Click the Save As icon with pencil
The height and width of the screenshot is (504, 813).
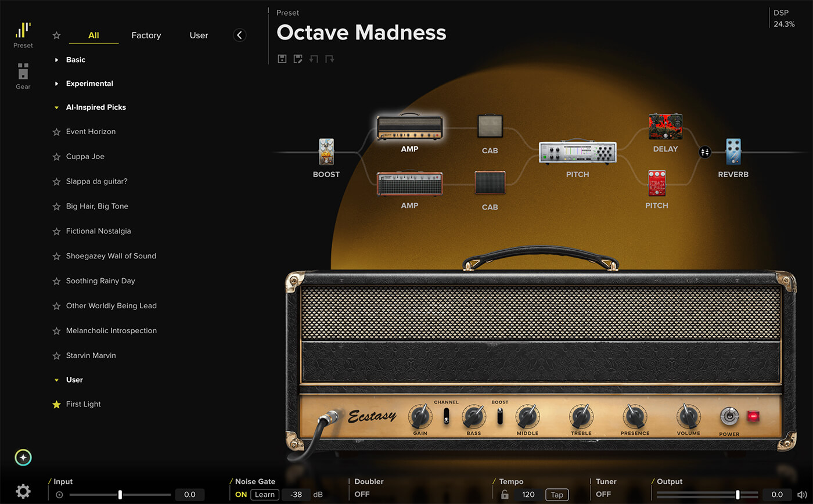tap(298, 59)
